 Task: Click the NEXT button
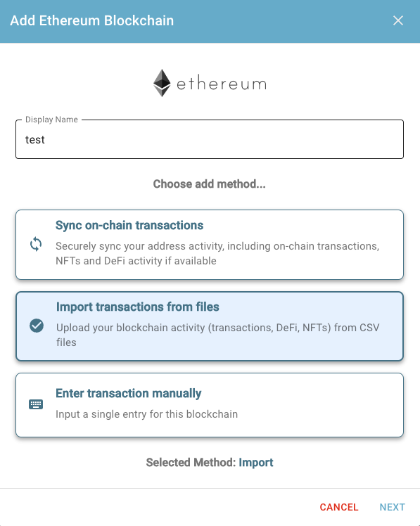click(x=392, y=507)
